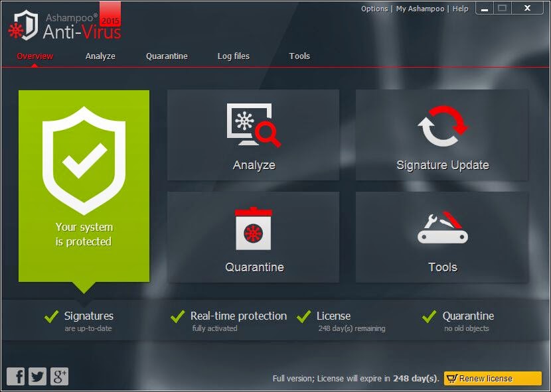Open the Help menu

click(x=460, y=9)
